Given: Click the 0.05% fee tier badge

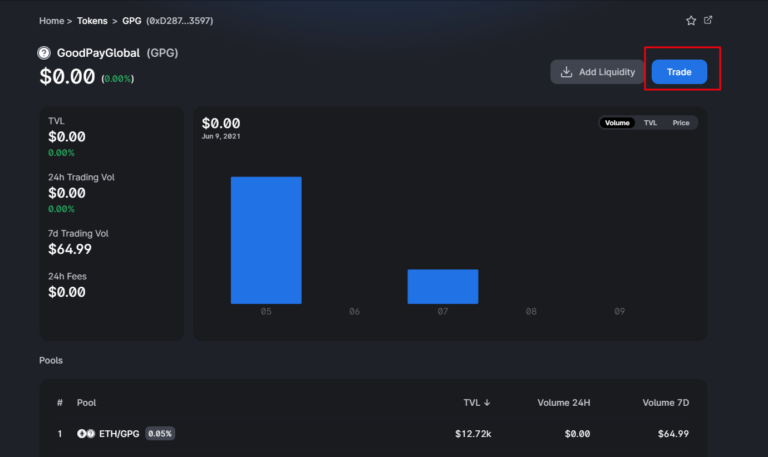Looking at the screenshot, I should click(x=160, y=434).
